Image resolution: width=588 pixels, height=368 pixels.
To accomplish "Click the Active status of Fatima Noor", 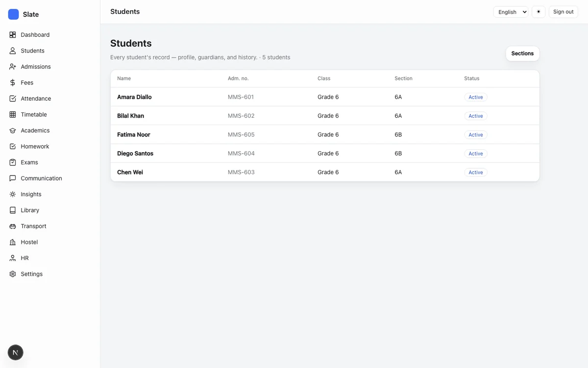I will point(476,134).
